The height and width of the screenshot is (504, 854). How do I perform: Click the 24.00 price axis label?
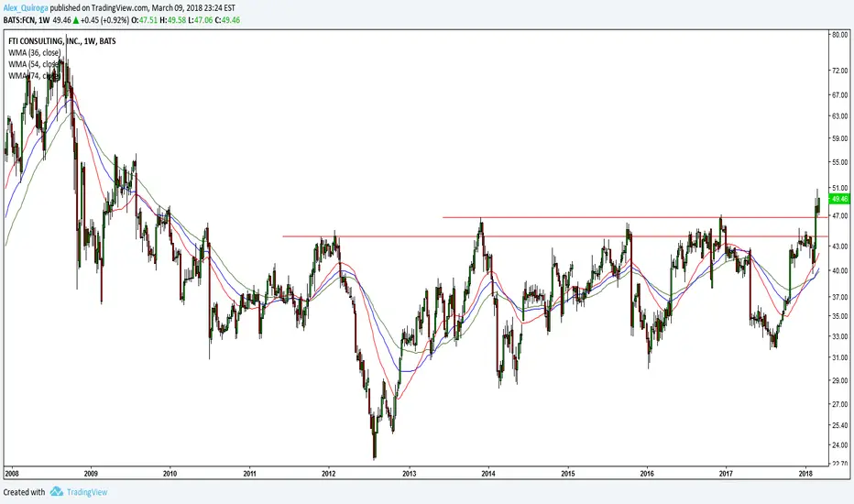click(840, 445)
